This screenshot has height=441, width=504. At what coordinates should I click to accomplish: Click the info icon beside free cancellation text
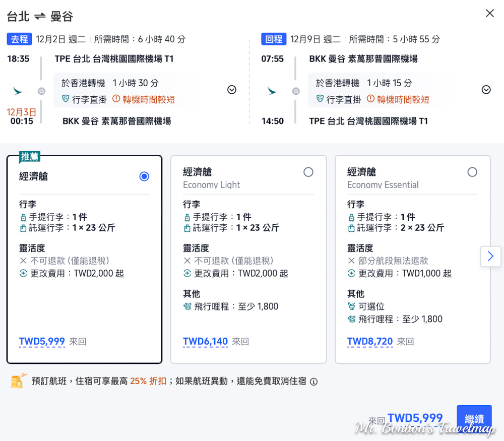pyautogui.click(x=313, y=382)
